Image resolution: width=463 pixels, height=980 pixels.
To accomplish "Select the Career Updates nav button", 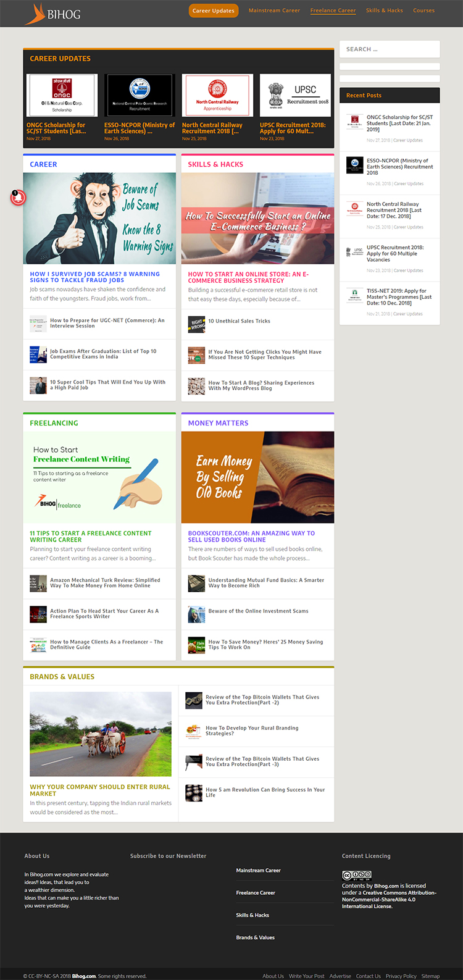I will click(x=214, y=10).
